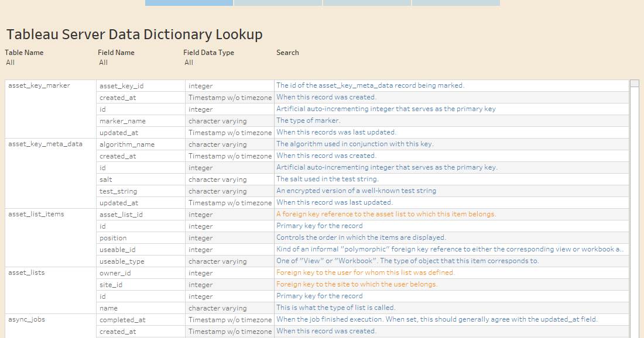
Task: Select the salt field under asset_key_meta_data
Action: point(105,179)
